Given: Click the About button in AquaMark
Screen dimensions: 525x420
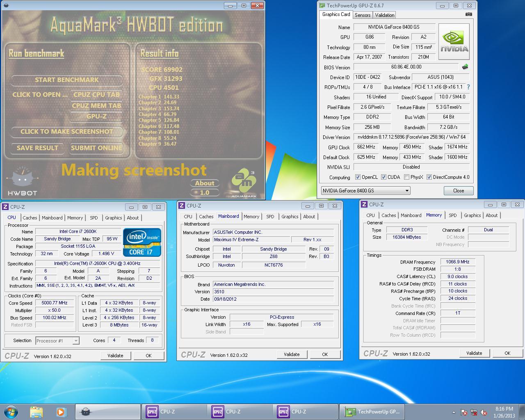Looking at the screenshot, I should 205,183.
